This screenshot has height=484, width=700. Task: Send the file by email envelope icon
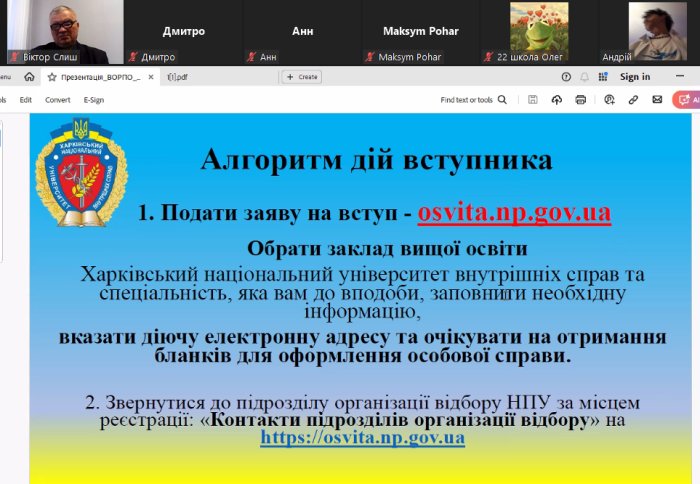tap(657, 100)
